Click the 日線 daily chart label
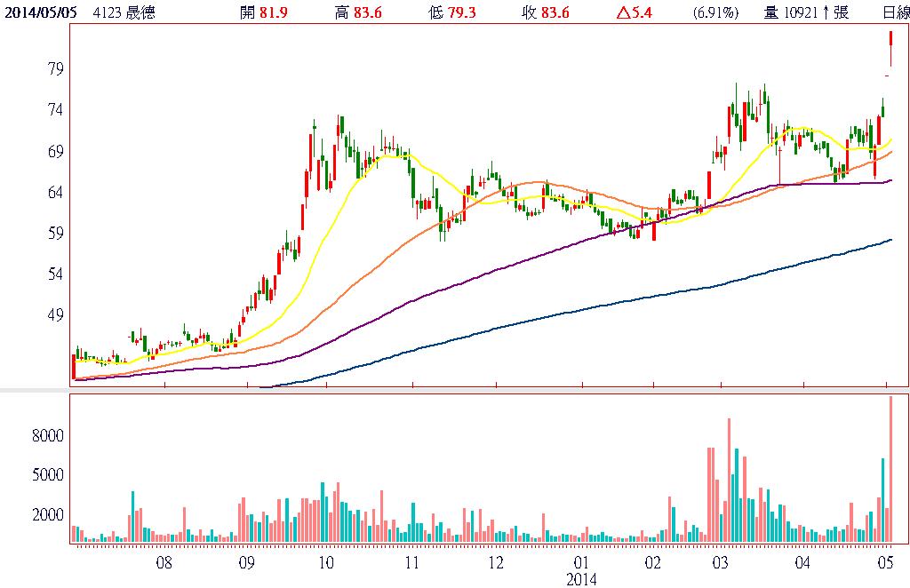The image size is (910, 588). coord(895,12)
